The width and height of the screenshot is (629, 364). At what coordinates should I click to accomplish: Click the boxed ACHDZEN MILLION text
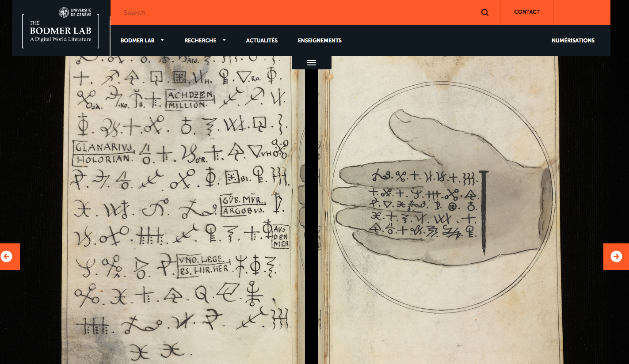point(190,100)
